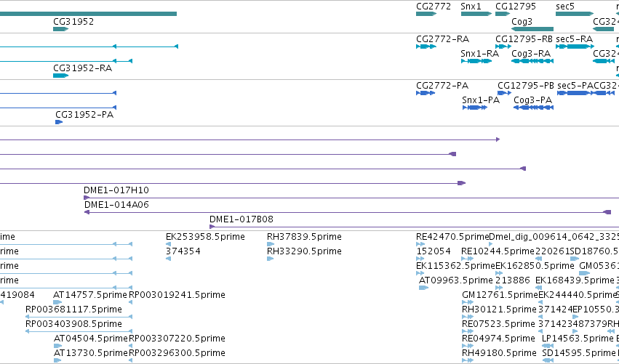Click the DME1-017H10 feature label

116,190
